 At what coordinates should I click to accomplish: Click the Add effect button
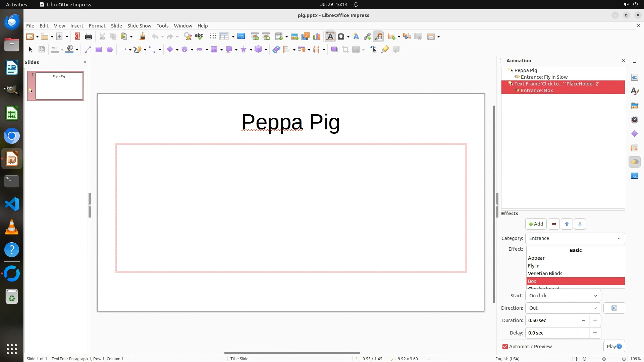tap(536, 224)
